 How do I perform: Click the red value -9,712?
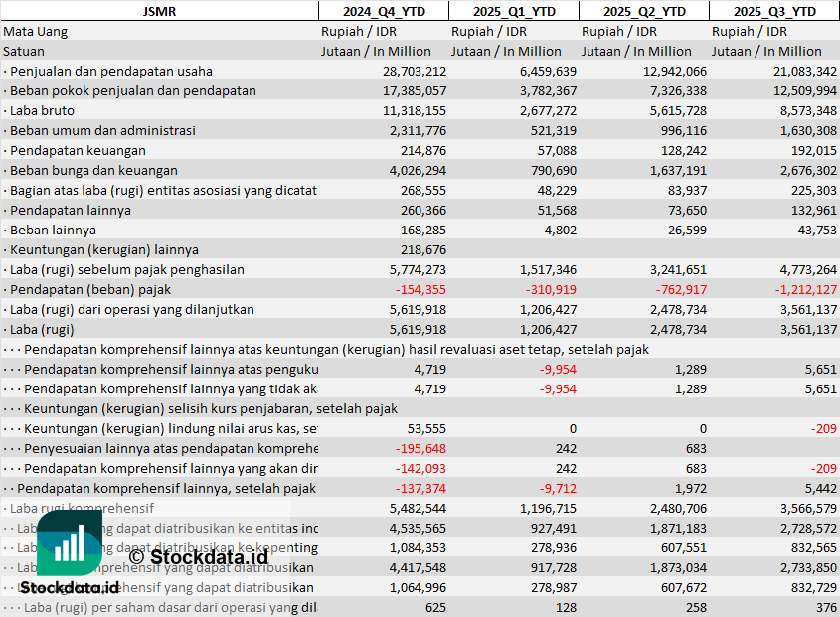(x=558, y=488)
